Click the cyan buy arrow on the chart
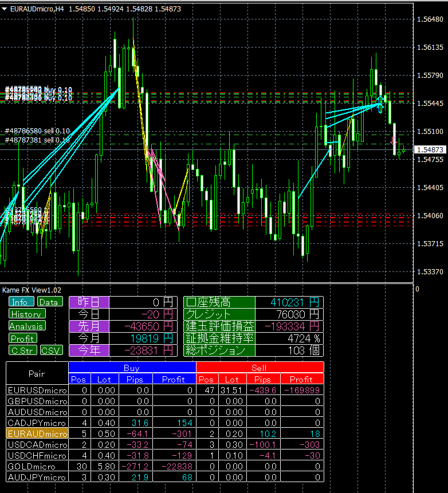 coord(380,104)
